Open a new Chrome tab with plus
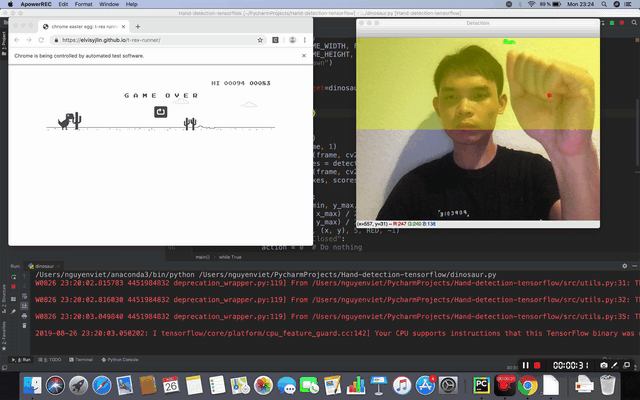Screen dimensions: 640x400 click(138, 27)
